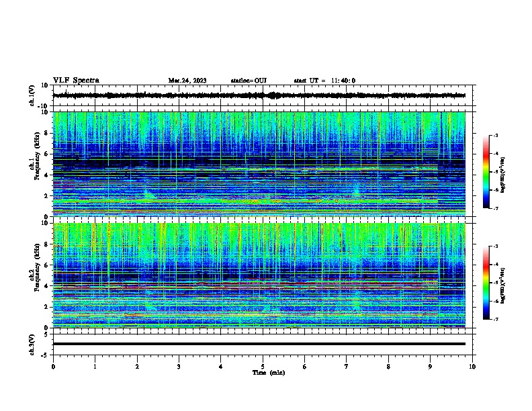
Task: Click the ch.2 spectrogram color scale bar
Action: point(486,283)
